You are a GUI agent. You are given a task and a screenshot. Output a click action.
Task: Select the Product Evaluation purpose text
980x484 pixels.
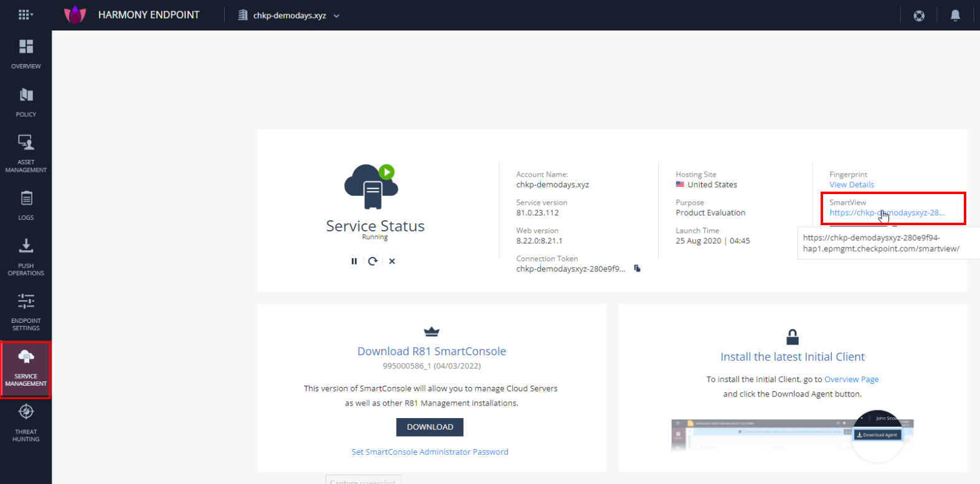click(710, 213)
